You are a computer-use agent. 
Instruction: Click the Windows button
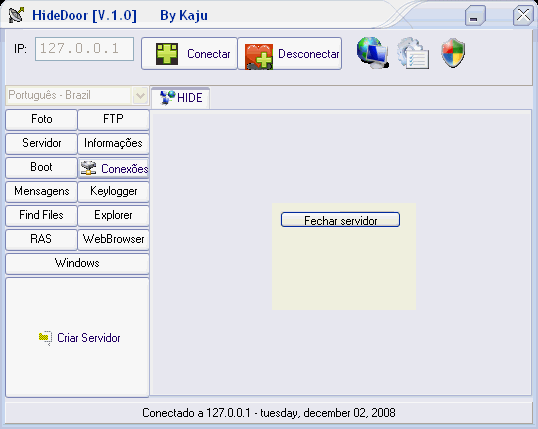(x=77, y=263)
